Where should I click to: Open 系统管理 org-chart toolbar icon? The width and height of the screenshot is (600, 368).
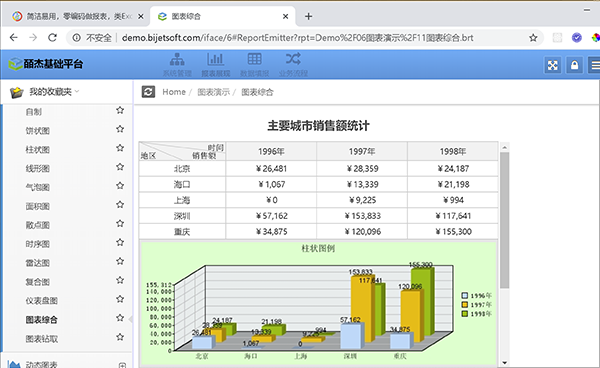(x=177, y=60)
